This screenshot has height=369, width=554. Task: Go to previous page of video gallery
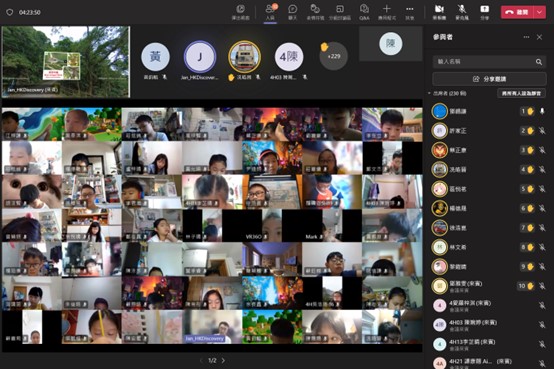point(201,361)
